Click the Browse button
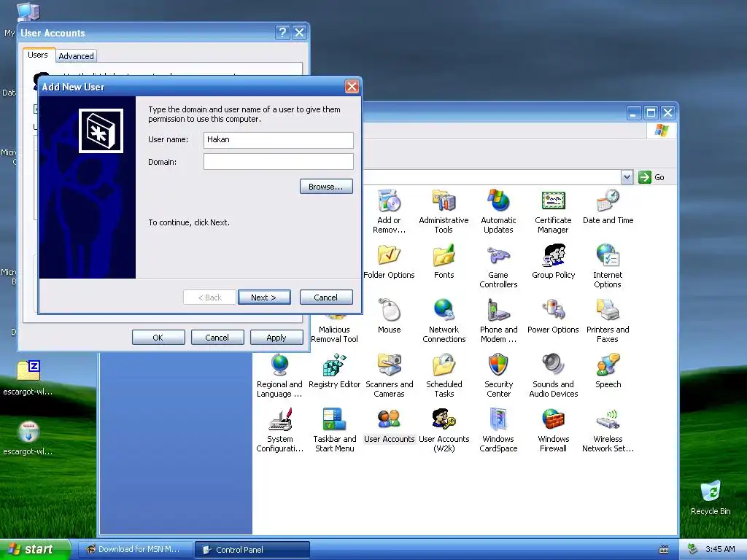This screenshot has height=560, width=747. (x=326, y=187)
